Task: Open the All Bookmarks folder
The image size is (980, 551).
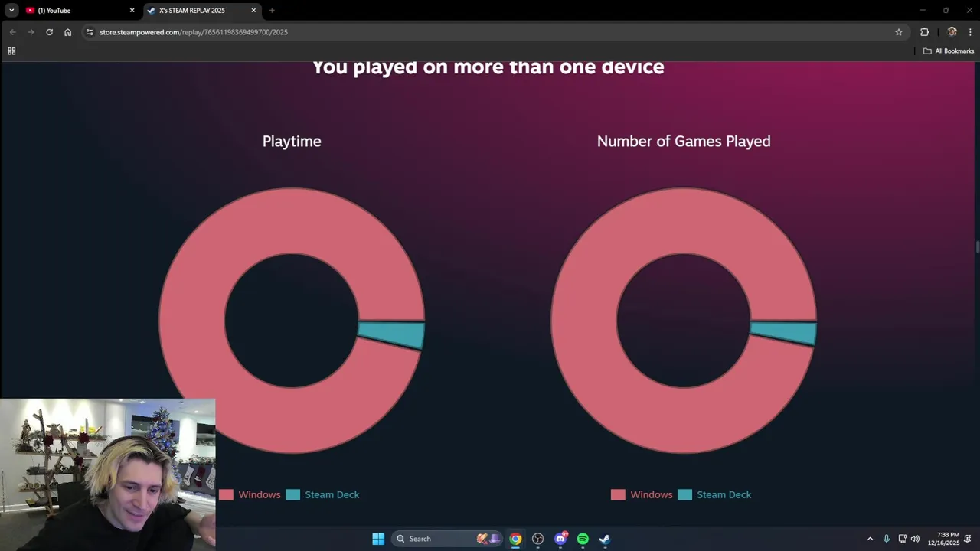Action: (949, 51)
